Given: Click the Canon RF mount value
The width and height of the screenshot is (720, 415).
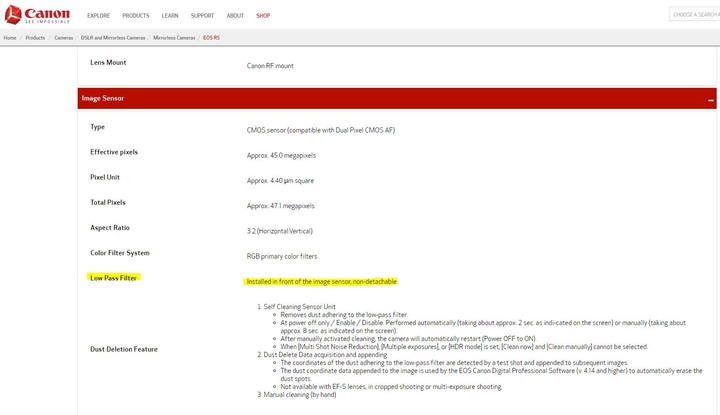Looking at the screenshot, I should [x=270, y=66].
